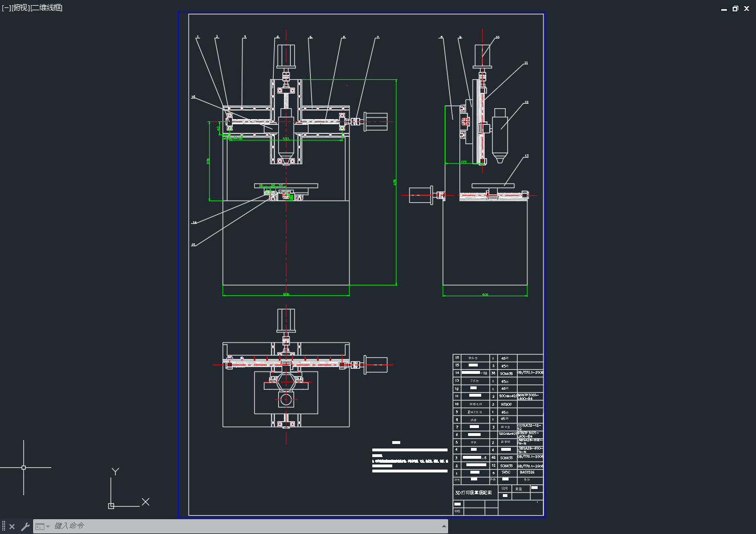Viewport: 756px width, 534px height.
Task: Open the [-] viewport controls menu
Action: point(6,7)
